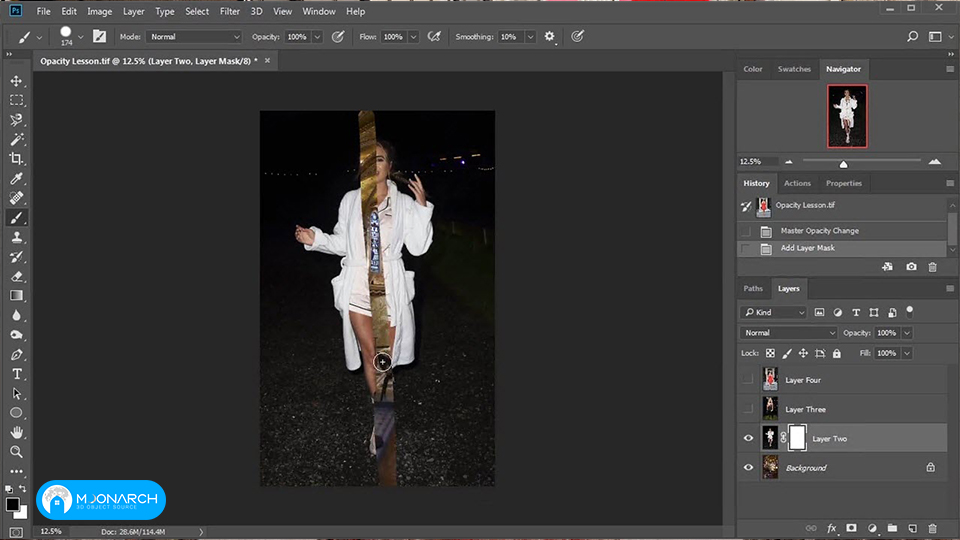Show Layer Four visibility box

(748, 380)
